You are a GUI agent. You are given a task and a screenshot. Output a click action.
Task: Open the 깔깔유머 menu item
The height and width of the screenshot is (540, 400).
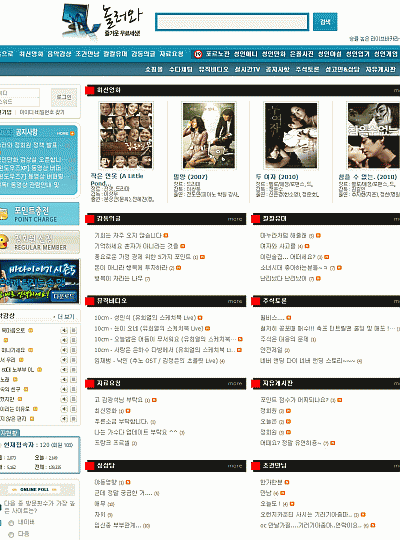[115, 54]
